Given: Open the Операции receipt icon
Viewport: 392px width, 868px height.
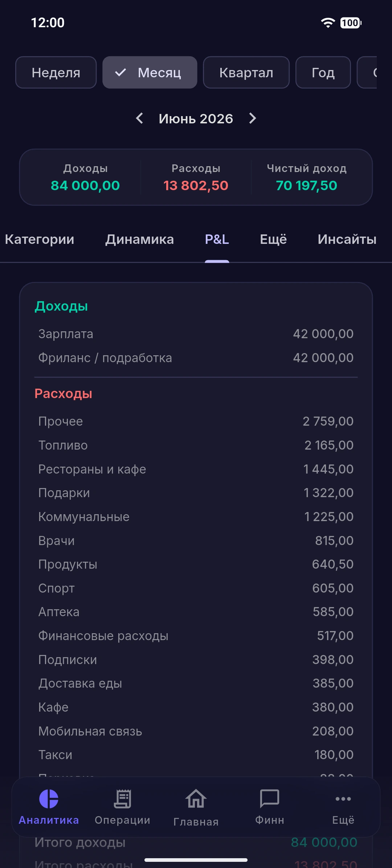Looking at the screenshot, I should point(122,799).
